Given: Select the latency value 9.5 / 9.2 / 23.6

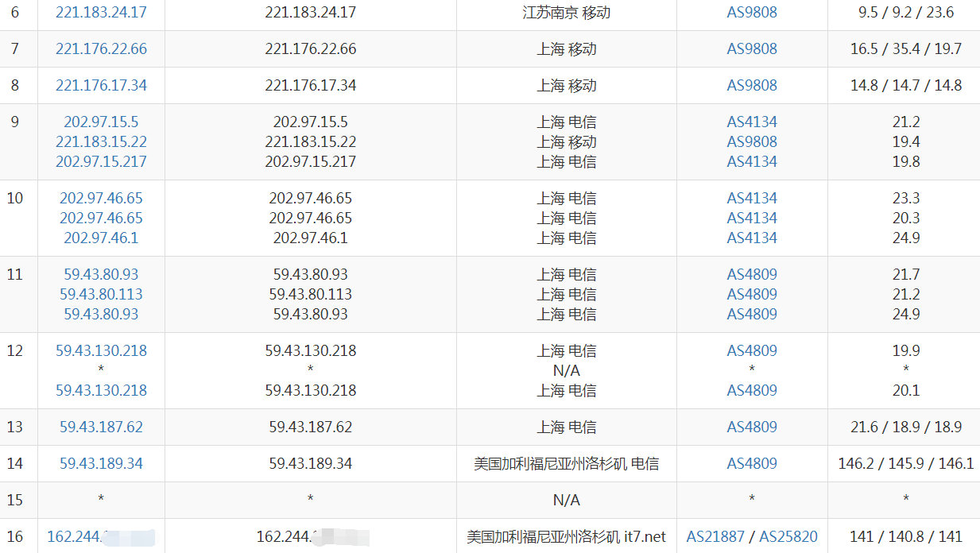Looking at the screenshot, I should (906, 12).
